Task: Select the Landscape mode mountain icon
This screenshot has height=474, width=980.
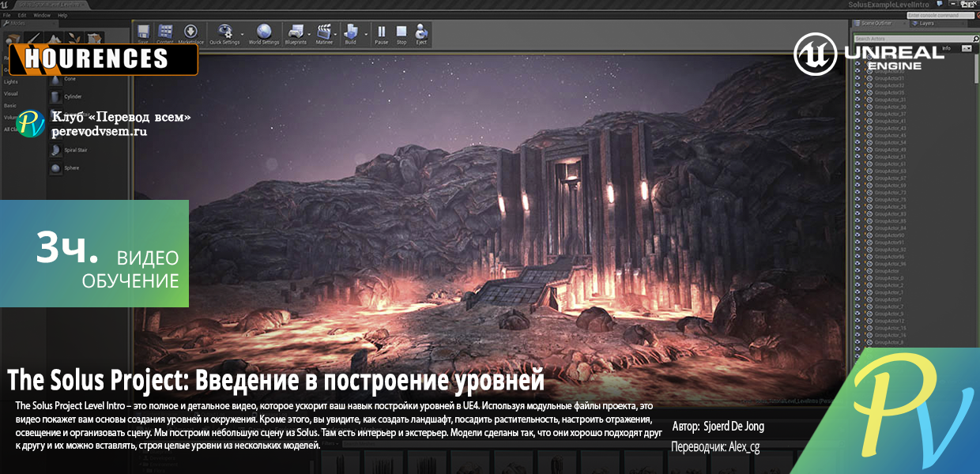Action: [x=54, y=39]
